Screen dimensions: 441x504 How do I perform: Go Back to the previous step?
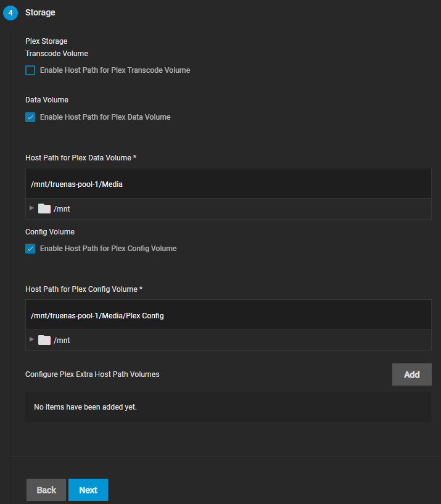point(46,490)
